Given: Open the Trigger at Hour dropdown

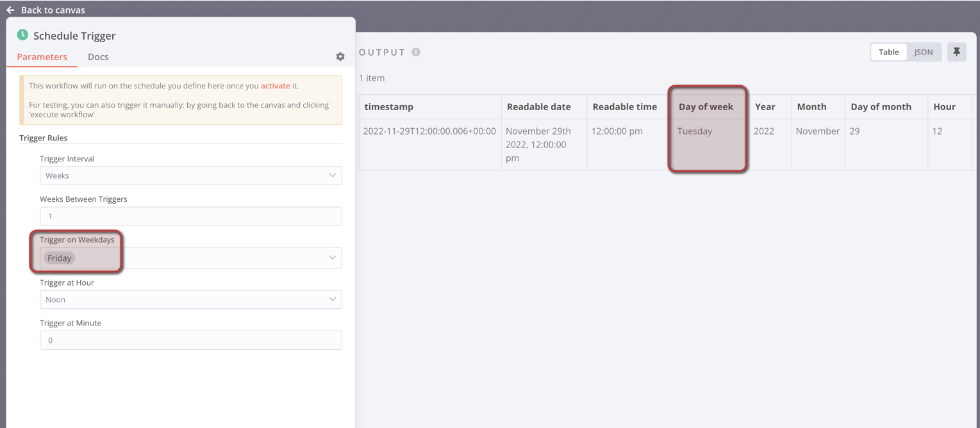Looking at the screenshot, I should coord(190,299).
